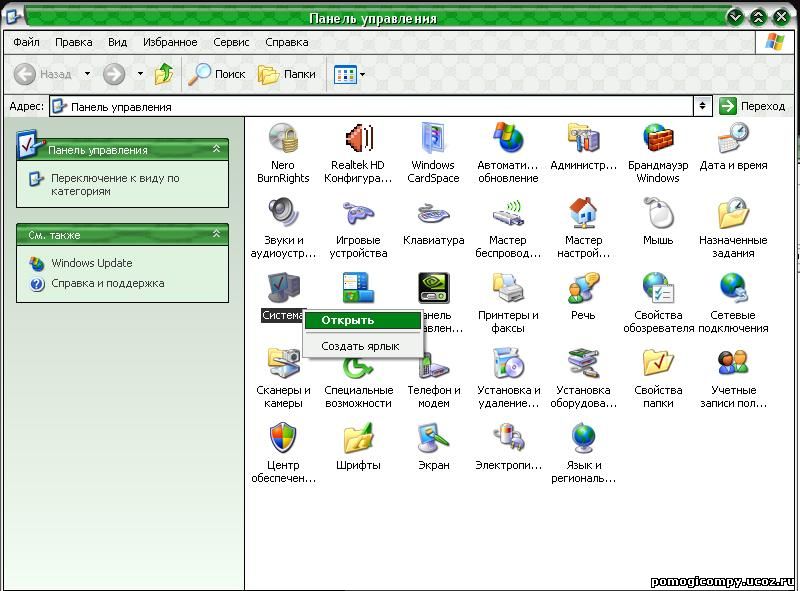Open the Fonts folder icon
800x591 pixels.
(358, 438)
